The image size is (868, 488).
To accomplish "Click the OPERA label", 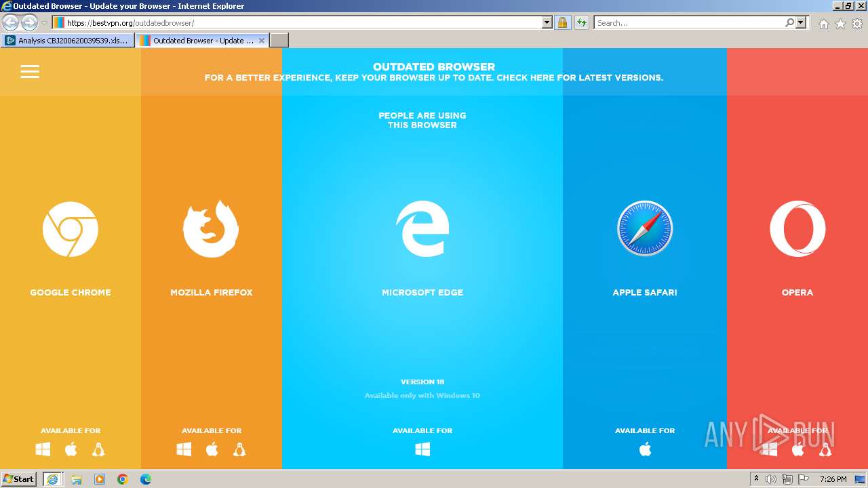I will (797, 293).
